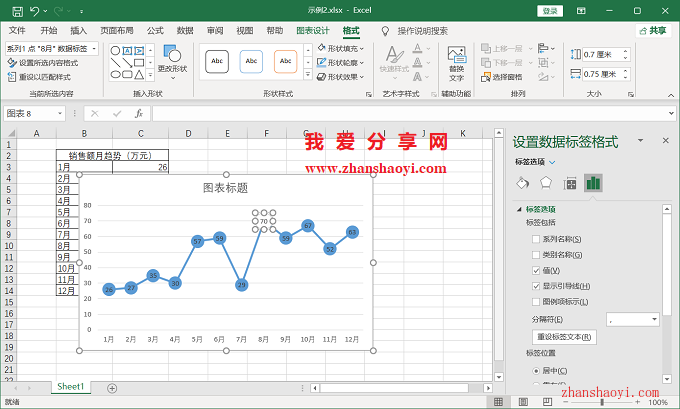The height and width of the screenshot is (409, 680).
Task: Switch to Page Break Preview icon
Action: (548, 402)
